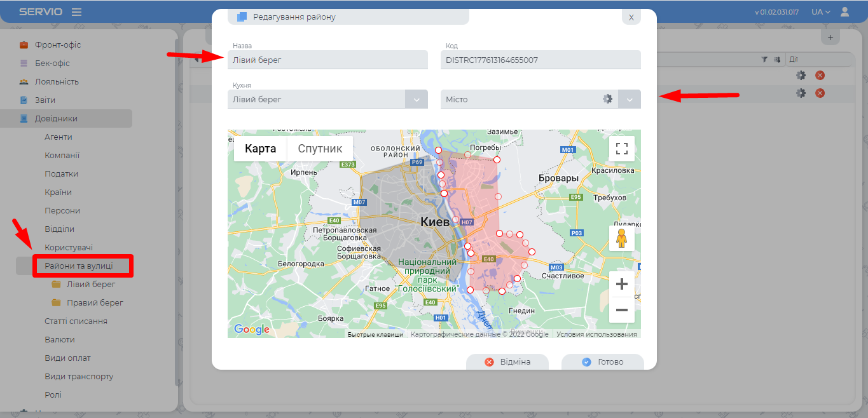The width and height of the screenshot is (868, 418).
Task: Close the dialog with X button
Action: pos(631,17)
